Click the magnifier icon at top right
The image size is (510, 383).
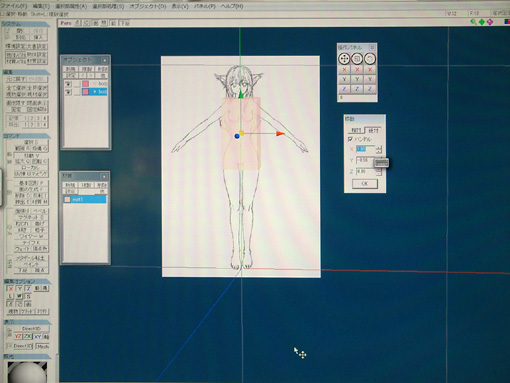(x=473, y=22)
